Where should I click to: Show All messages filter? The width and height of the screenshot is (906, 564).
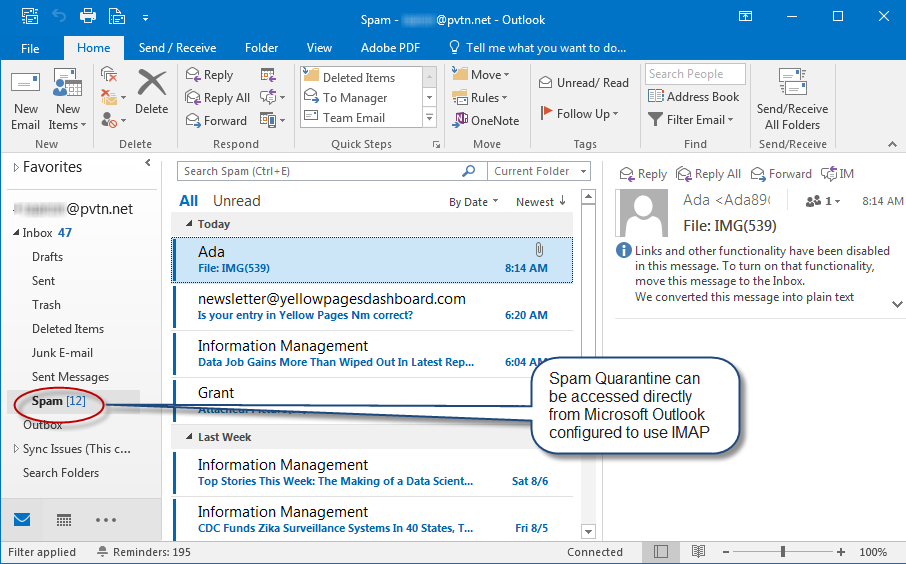[x=188, y=201]
